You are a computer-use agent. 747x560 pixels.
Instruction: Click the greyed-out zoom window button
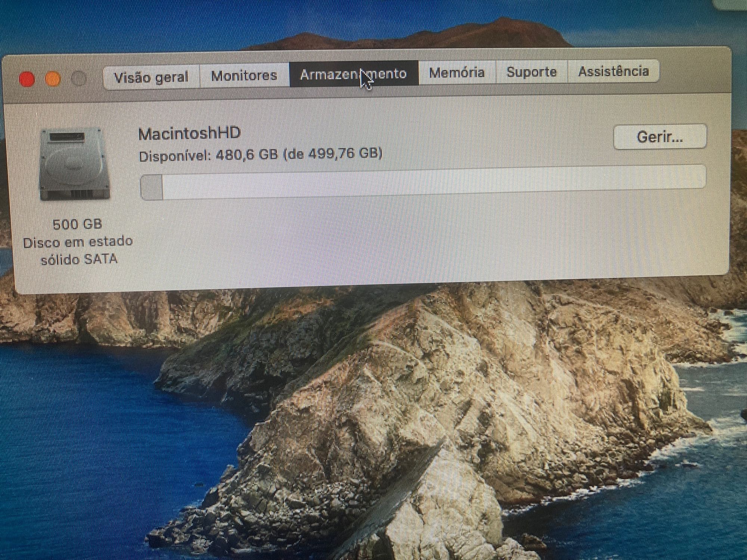click(79, 79)
